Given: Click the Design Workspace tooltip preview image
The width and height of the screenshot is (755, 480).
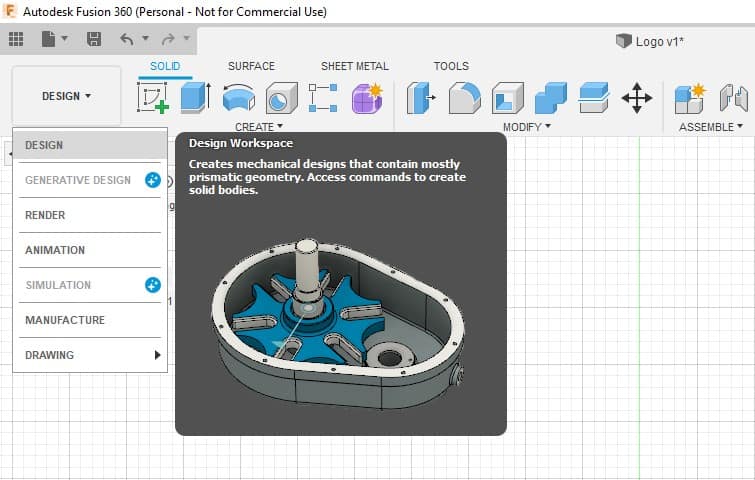Looking at the screenshot, I should 338,324.
